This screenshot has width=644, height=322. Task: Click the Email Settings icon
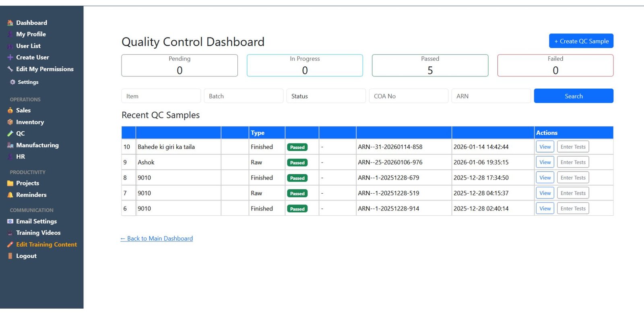coord(10,221)
